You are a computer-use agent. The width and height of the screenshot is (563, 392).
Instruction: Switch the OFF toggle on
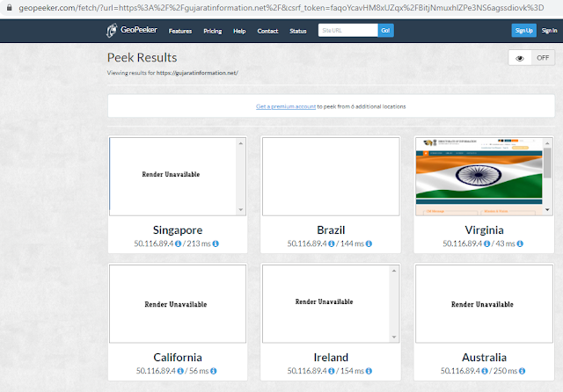(543, 58)
